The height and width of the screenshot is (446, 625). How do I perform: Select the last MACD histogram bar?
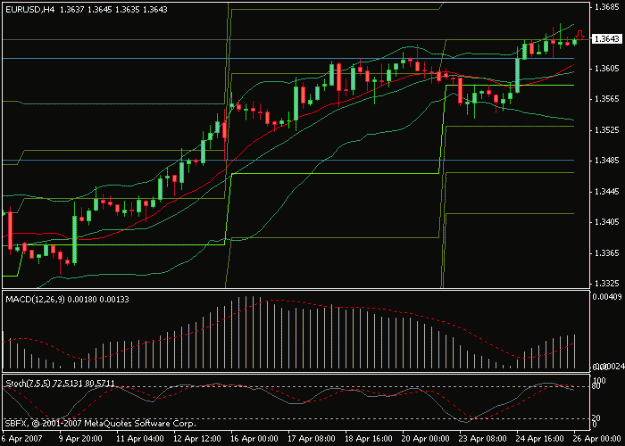point(574,352)
